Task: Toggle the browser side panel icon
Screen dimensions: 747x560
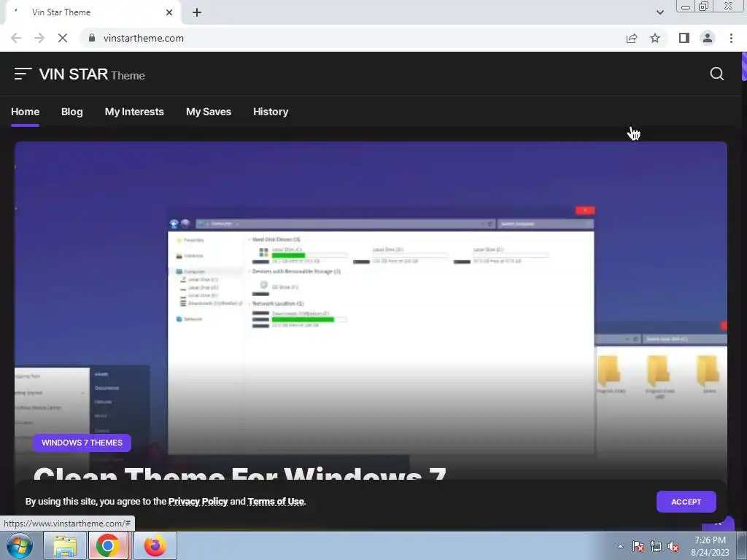Action: coord(684,38)
